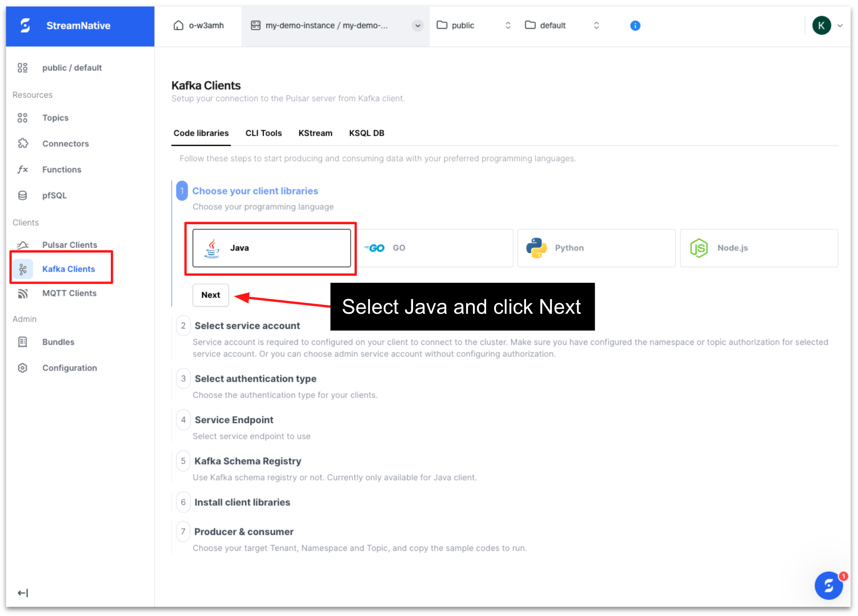Open the Functions page
The image size is (858, 616).
point(62,169)
